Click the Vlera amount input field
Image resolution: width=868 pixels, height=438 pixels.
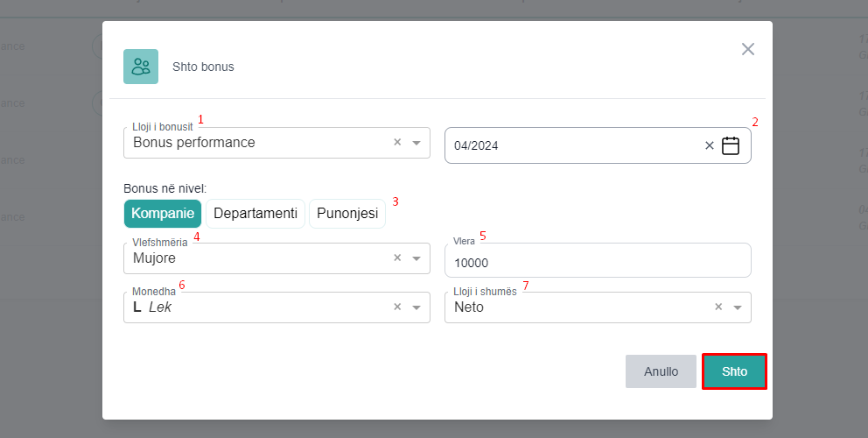[598, 263]
